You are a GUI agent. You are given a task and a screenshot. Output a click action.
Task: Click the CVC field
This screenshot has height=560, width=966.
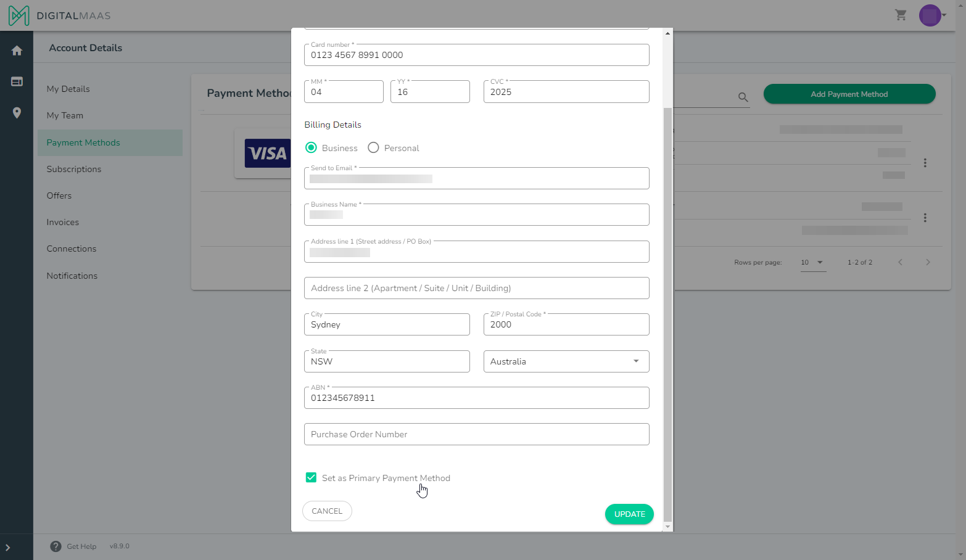click(x=566, y=92)
